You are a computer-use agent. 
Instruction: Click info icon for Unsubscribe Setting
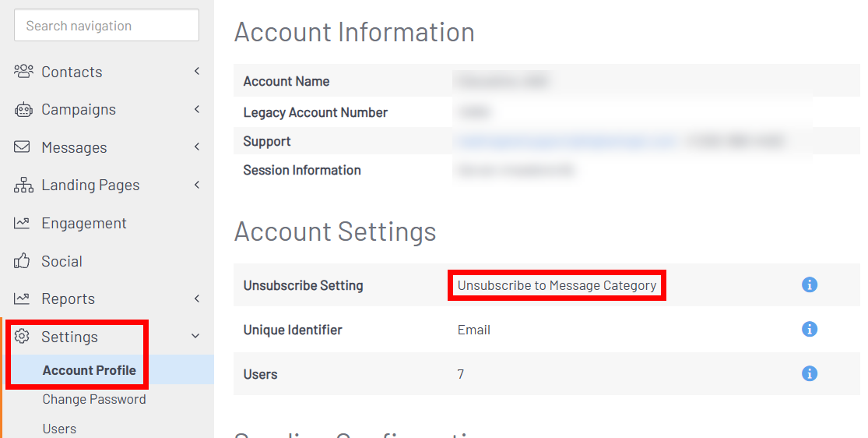click(x=810, y=285)
